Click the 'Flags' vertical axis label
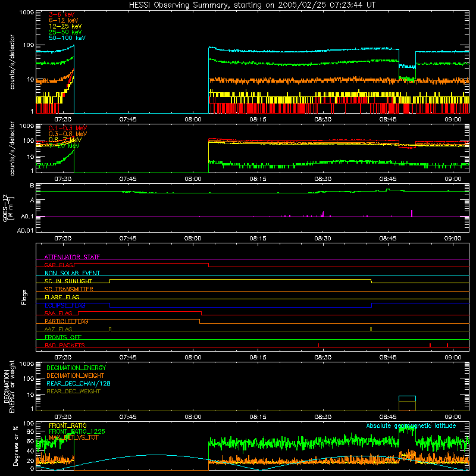 point(24,297)
